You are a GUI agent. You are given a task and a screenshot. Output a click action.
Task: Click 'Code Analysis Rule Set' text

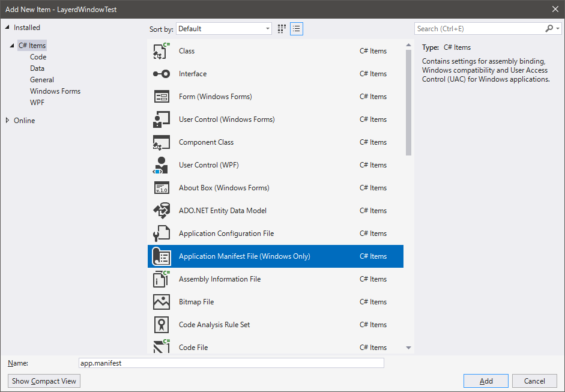pyautogui.click(x=214, y=325)
